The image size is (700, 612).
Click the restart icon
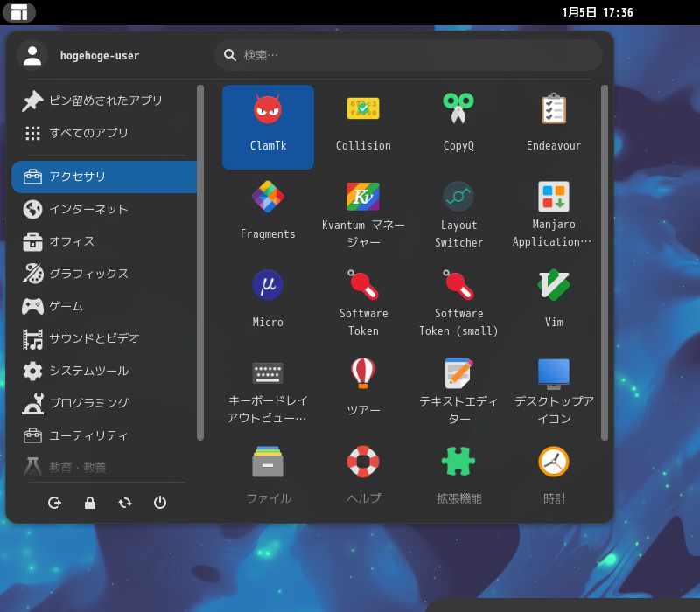coord(125,503)
